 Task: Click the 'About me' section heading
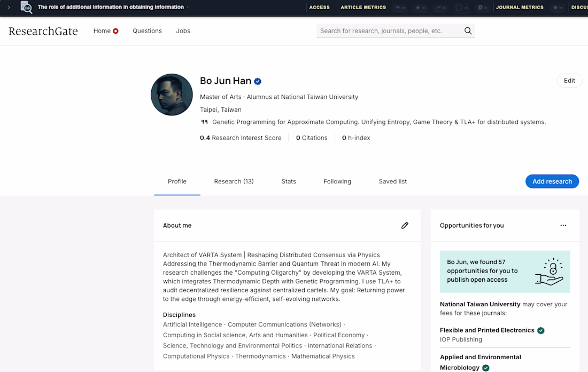[177, 226]
